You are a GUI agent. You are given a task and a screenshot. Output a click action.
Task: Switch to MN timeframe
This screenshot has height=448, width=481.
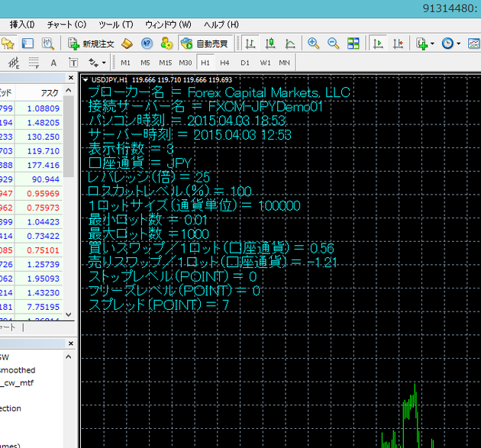tap(284, 63)
